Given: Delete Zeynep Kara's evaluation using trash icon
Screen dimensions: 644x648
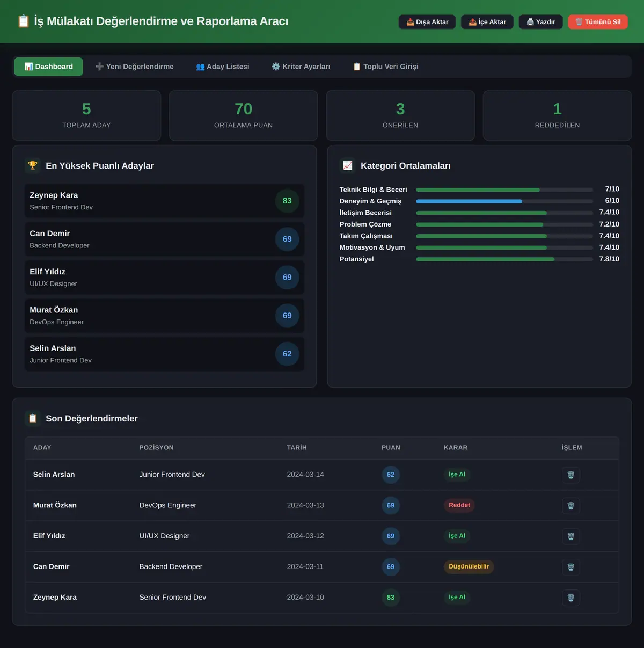Looking at the screenshot, I should coord(570,598).
